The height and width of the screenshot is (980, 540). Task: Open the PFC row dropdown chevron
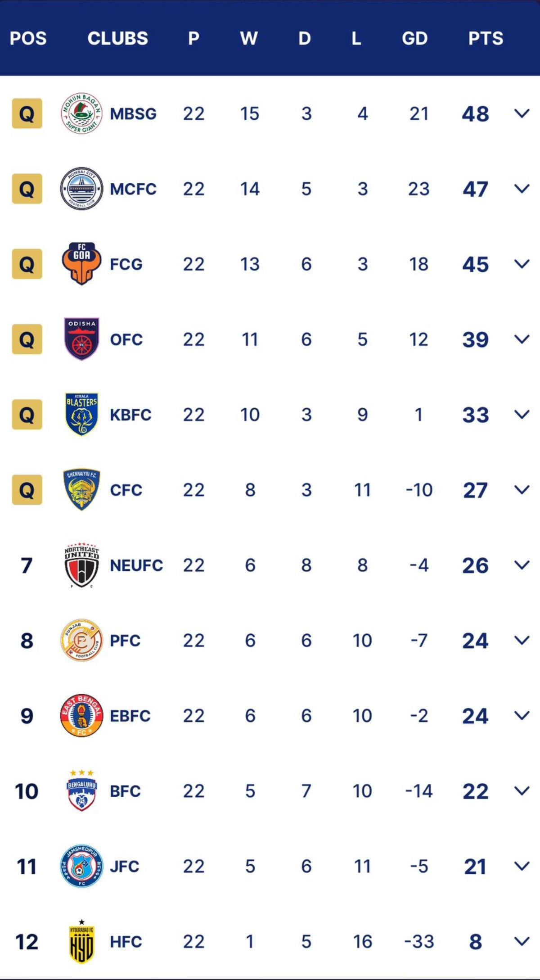[x=522, y=640]
